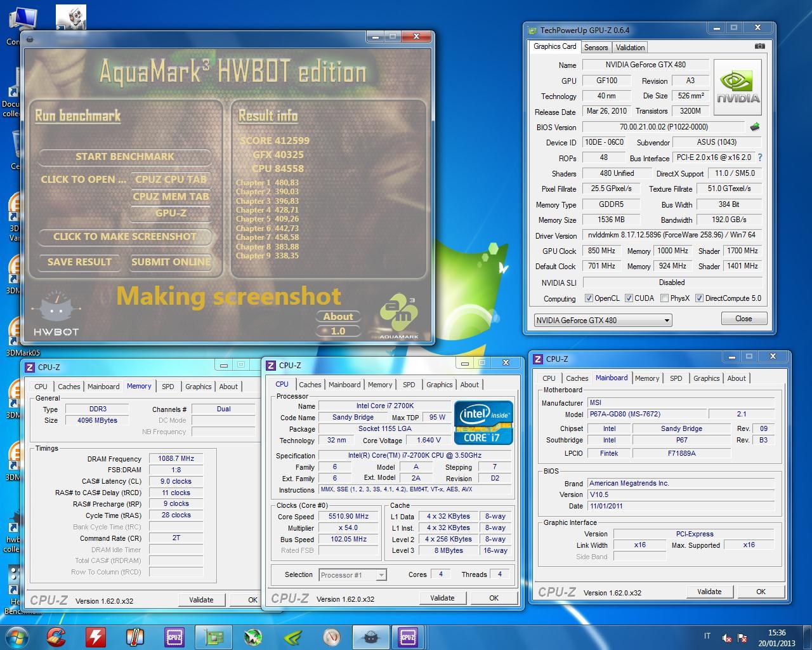Toggle the DirectCompute 5.0 checkbox
Image resolution: width=812 pixels, height=650 pixels.
[699, 298]
